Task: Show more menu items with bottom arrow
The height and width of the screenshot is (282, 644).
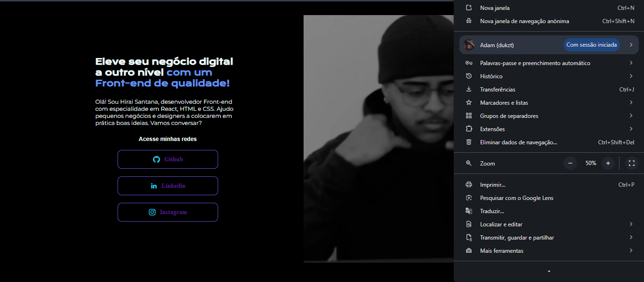Action: click(x=549, y=271)
